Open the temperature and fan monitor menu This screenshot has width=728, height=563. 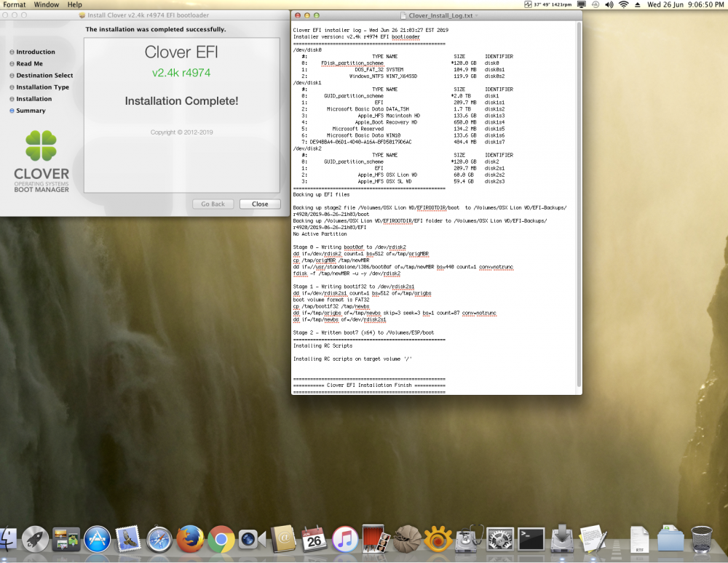548,4
